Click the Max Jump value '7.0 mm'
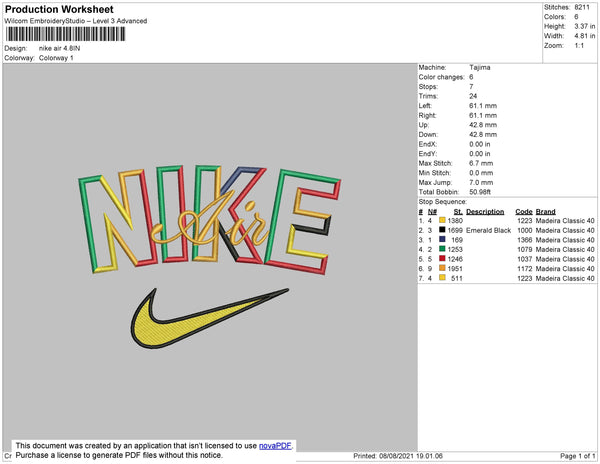This screenshot has height=464, width=600. (x=481, y=182)
